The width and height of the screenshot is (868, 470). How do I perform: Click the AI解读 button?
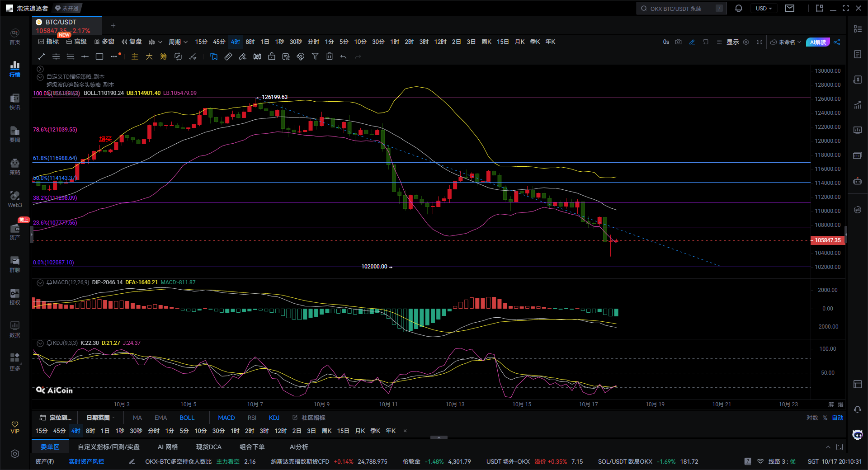click(817, 42)
